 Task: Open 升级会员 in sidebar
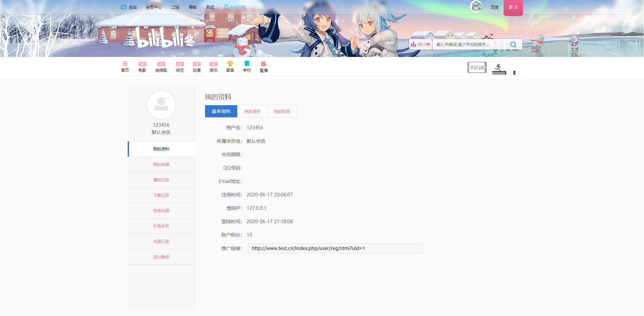point(161,226)
